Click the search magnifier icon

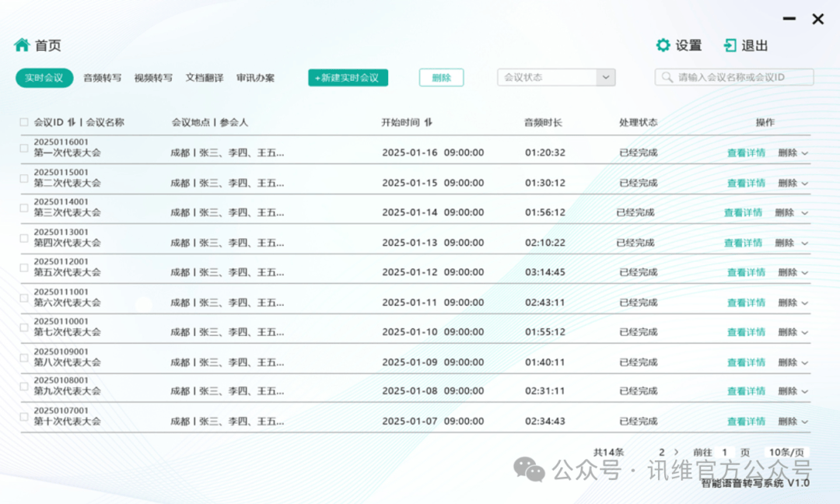[668, 78]
